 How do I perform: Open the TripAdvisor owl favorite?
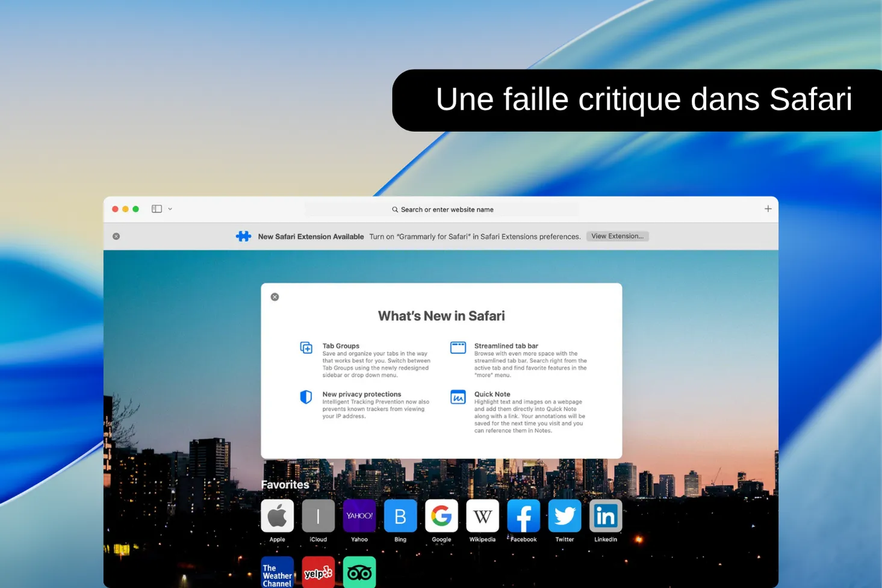[x=359, y=572]
